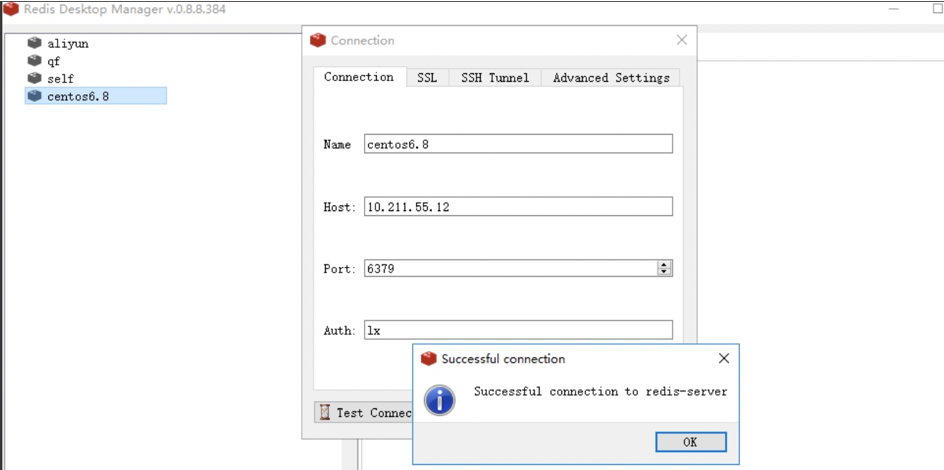Click the 'Name' field label

(x=337, y=144)
